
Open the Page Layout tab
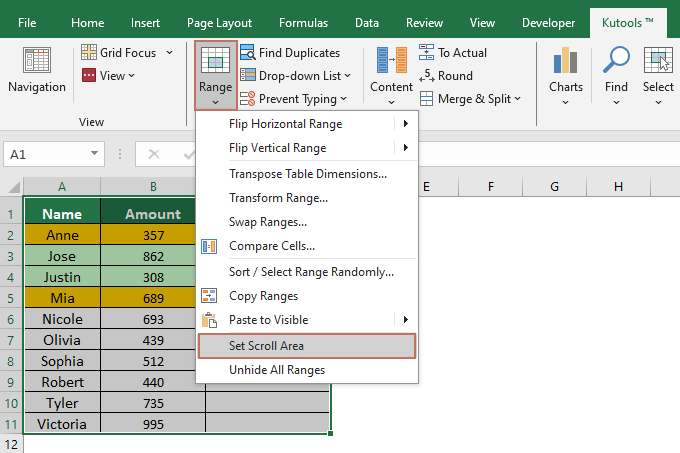click(217, 23)
